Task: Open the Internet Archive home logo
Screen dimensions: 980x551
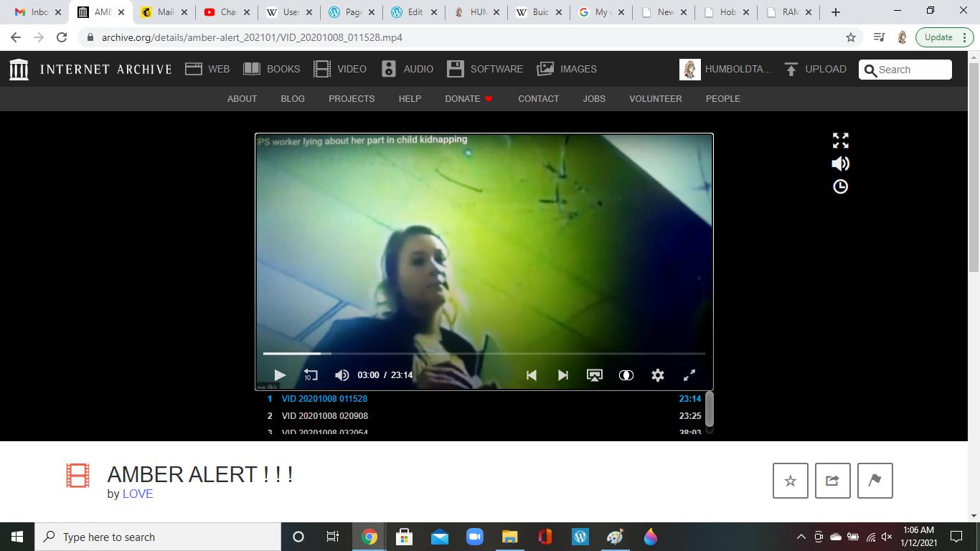Action: (x=90, y=69)
